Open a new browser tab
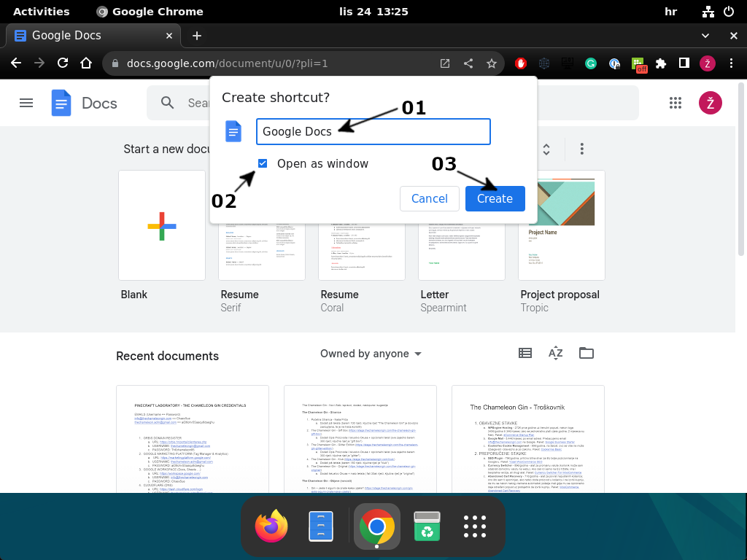Image resolution: width=747 pixels, height=560 pixels. (x=197, y=36)
